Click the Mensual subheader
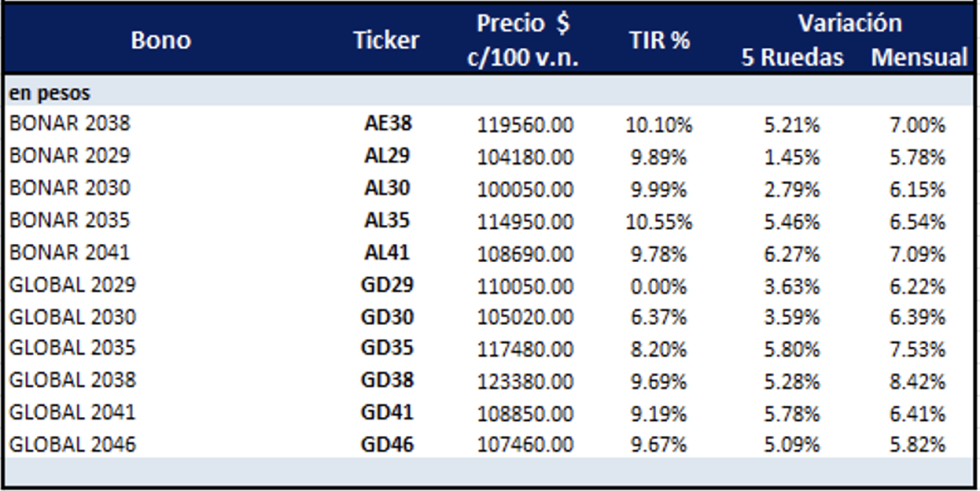The width and height of the screenshot is (980, 491). pyautogui.click(x=918, y=58)
